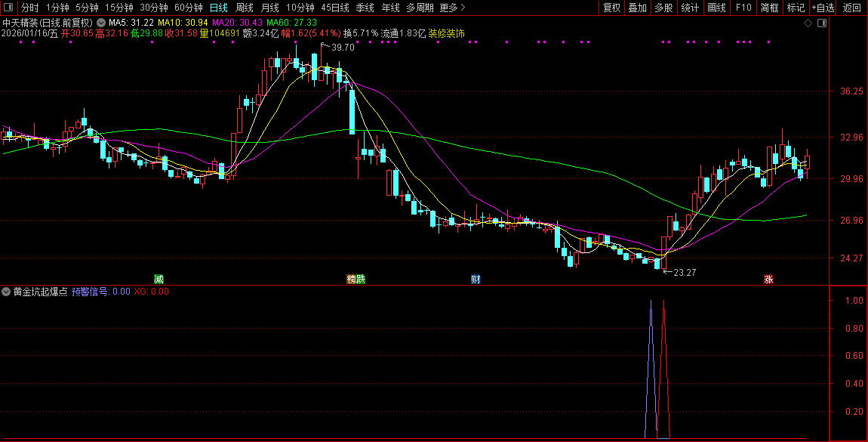Open the 装修装饰 sector link

(447, 33)
